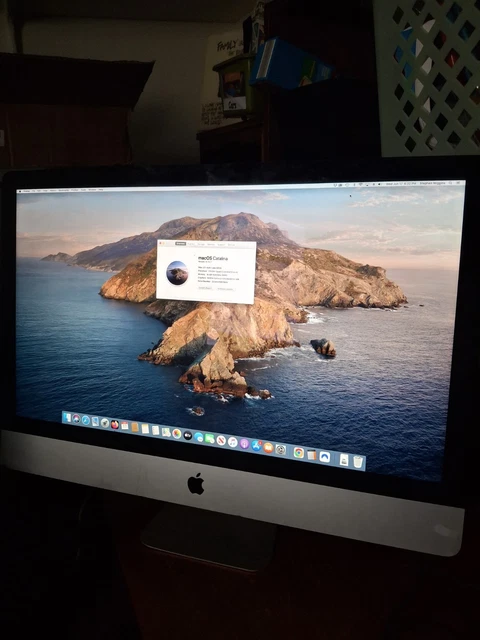Open Calendar in the dock
The image size is (480, 640).
[x=124, y=426]
